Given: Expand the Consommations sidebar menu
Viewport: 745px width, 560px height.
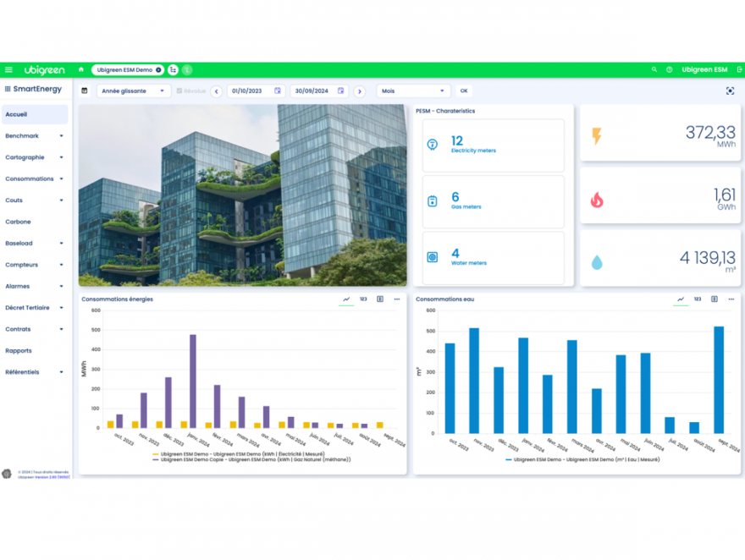Looking at the screenshot, I should 34,179.
